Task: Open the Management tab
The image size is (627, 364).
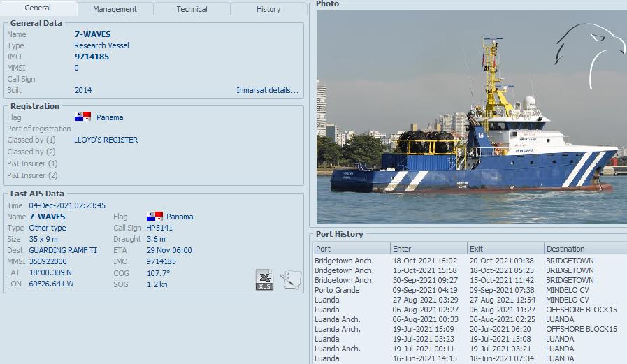Action: (x=115, y=9)
